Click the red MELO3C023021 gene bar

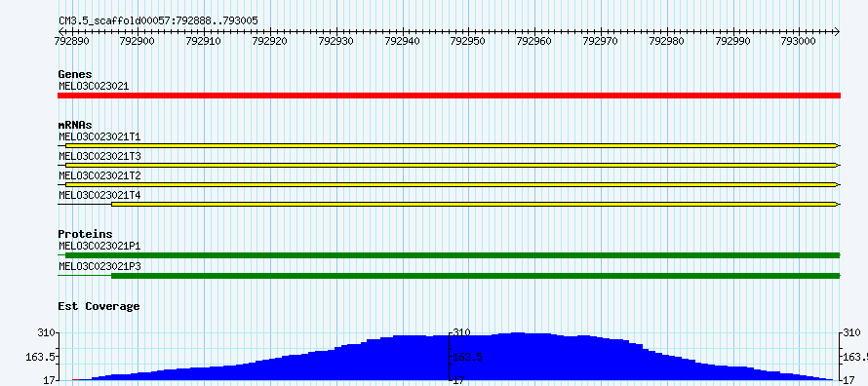pyautogui.click(x=449, y=96)
